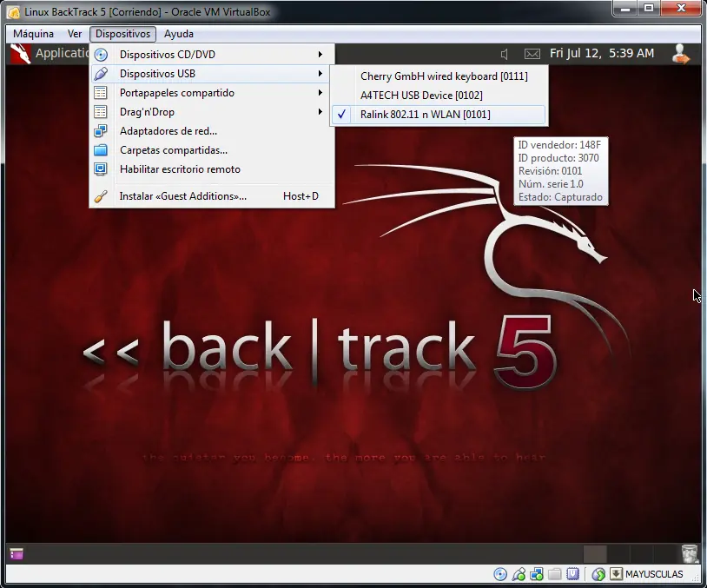The height and width of the screenshot is (588, 707).
Task: Open Dispositivos CD/DVD submenu entry
Action: point(212,55)
